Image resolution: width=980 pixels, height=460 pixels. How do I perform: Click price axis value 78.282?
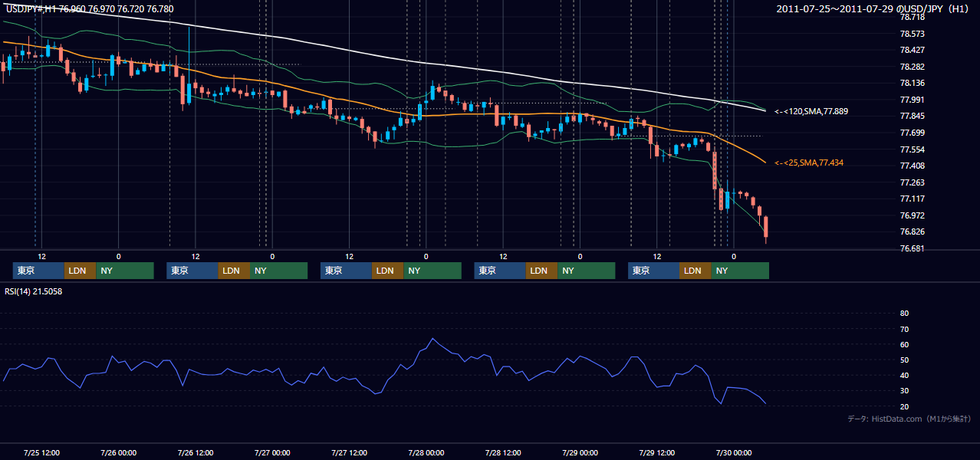[912, 67]
